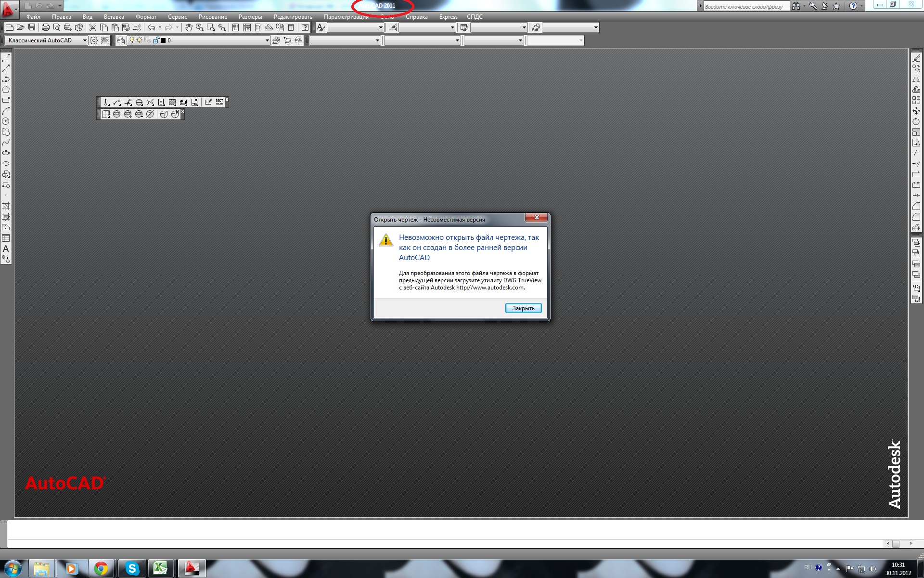This screenshot has width=924, height=578.
Task: Toggle layer freeze sun icon
Action: [139, 40]
